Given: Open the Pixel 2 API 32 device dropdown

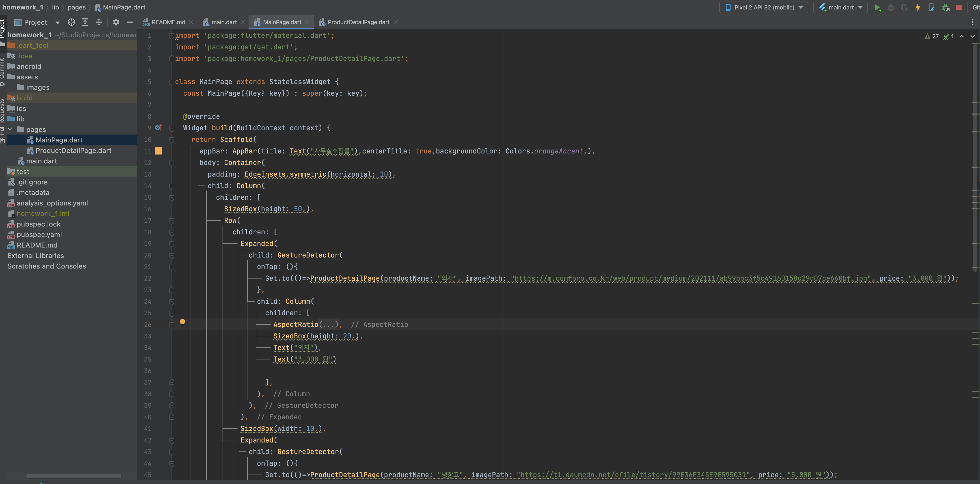Looking at the screenshot, I should (764, 8).
